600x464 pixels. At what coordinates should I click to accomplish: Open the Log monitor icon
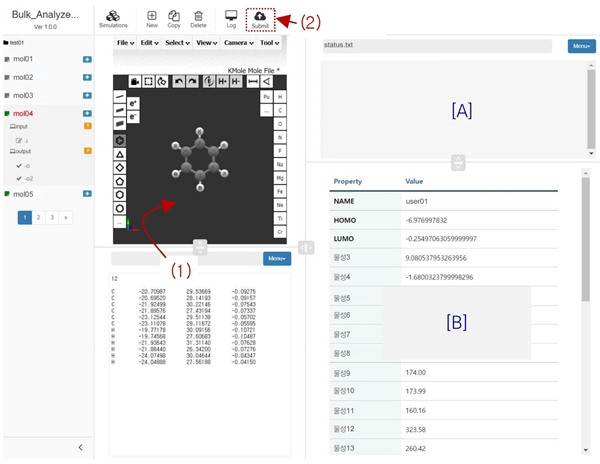click(231, 16)
